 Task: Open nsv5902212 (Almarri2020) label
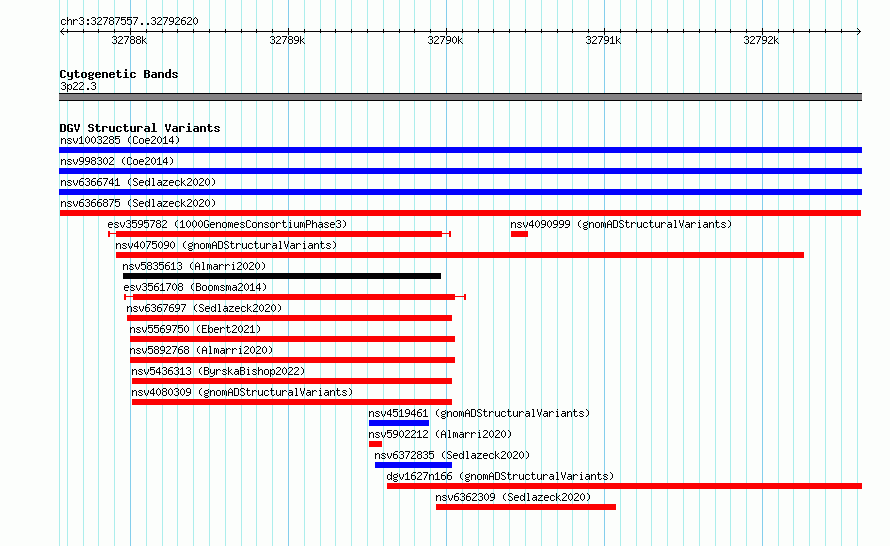[440, 434]
